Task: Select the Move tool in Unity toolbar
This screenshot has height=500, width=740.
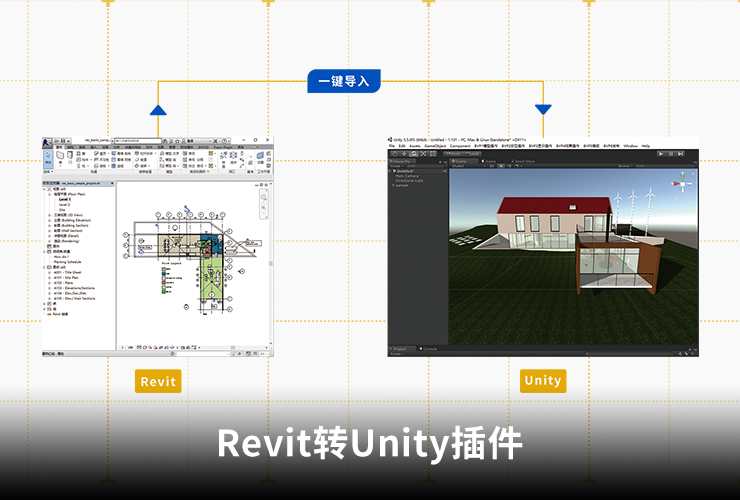Action: tap(404, 154)
